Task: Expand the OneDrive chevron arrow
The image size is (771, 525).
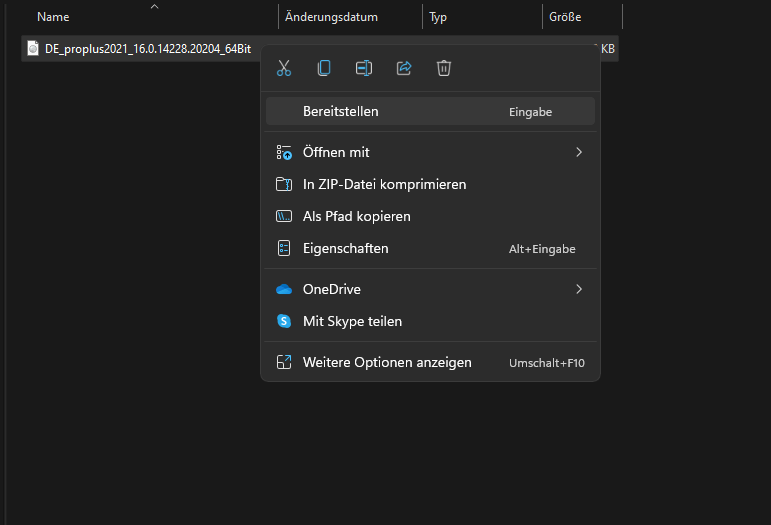Action: [579, 289]
